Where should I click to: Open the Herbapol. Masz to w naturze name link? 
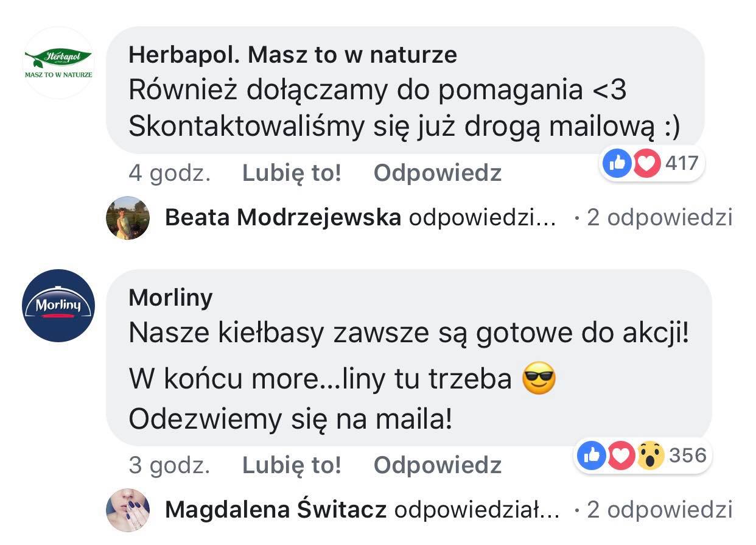tap(293, 55)
